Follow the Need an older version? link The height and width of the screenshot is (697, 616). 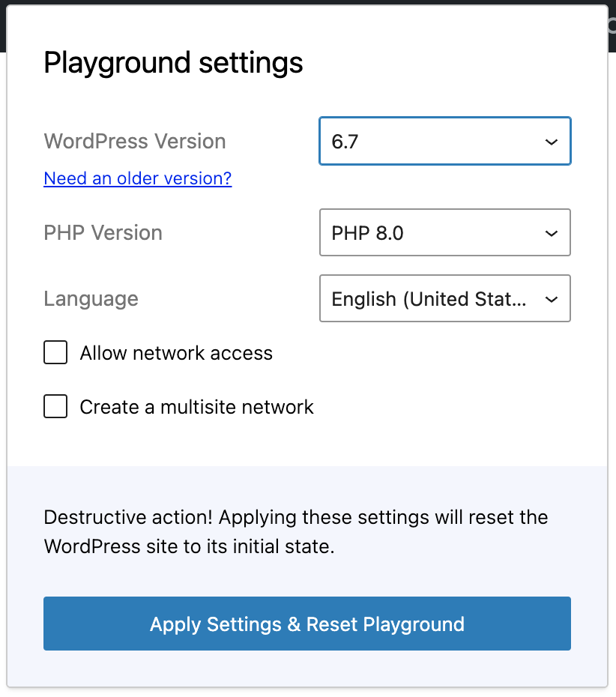138,178
